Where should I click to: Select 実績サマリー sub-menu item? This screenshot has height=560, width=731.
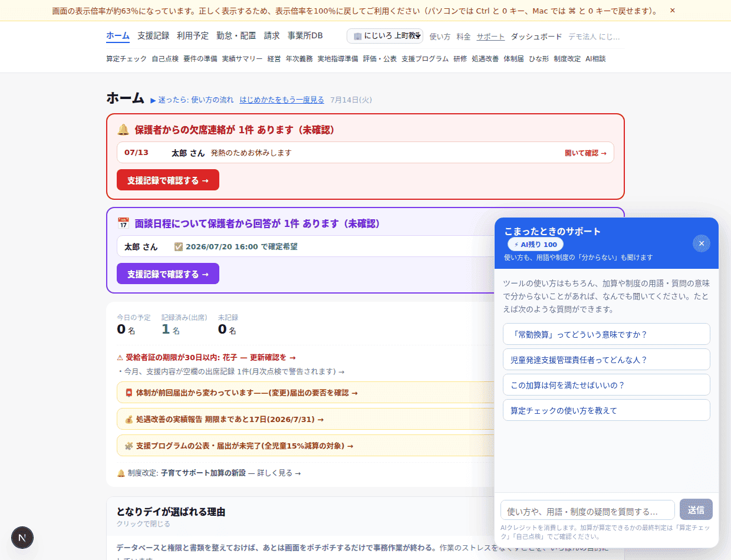pyautogui.click(x=242, y=59)
